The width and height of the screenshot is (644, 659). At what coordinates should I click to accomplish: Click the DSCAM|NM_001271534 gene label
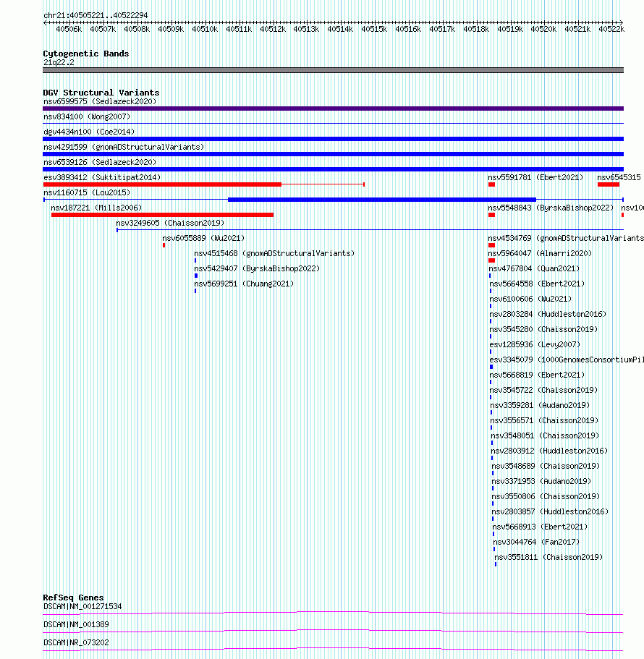82,606
